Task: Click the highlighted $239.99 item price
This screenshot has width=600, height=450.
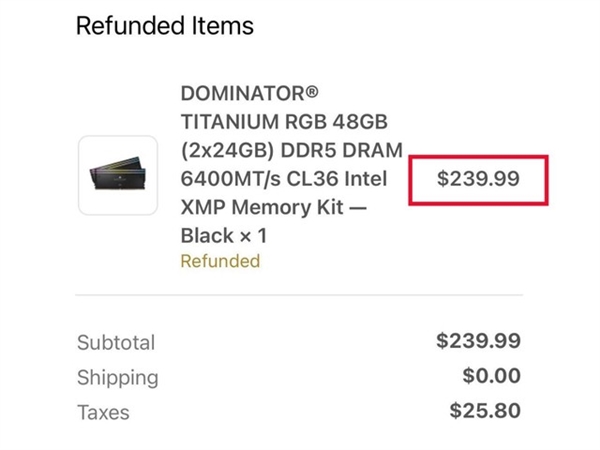Action: (480, 179)
